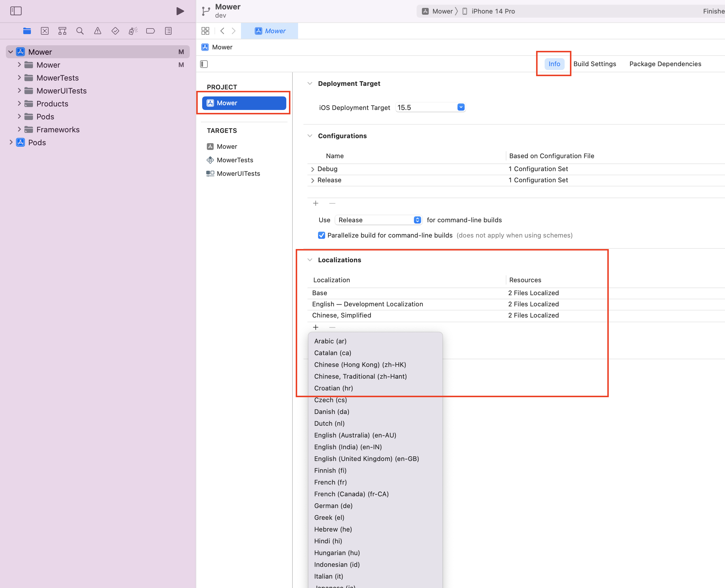Toggle Parallelize build for command-line builds
Viewport: 725px width, 588px height.
click(x=321, y=235)
